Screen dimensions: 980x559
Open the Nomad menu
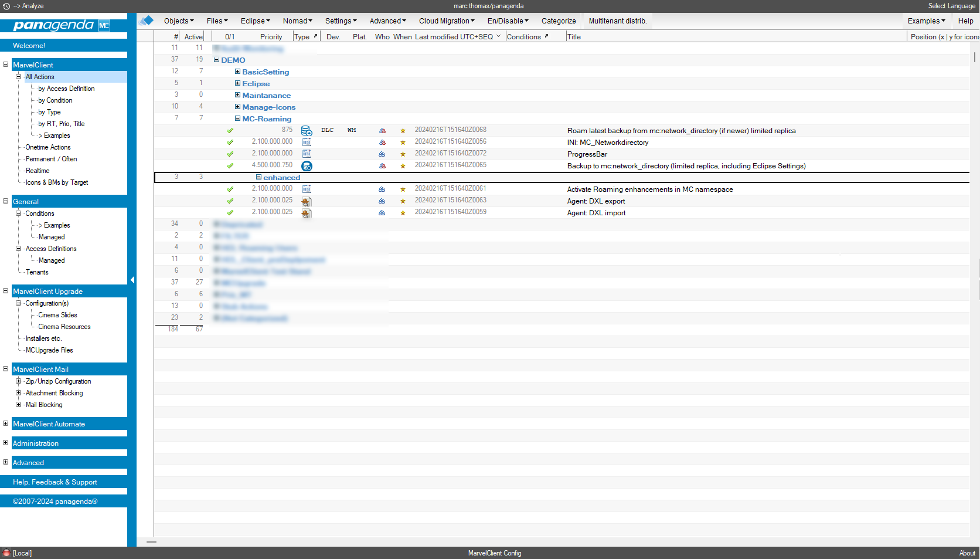tap(298, 21)
